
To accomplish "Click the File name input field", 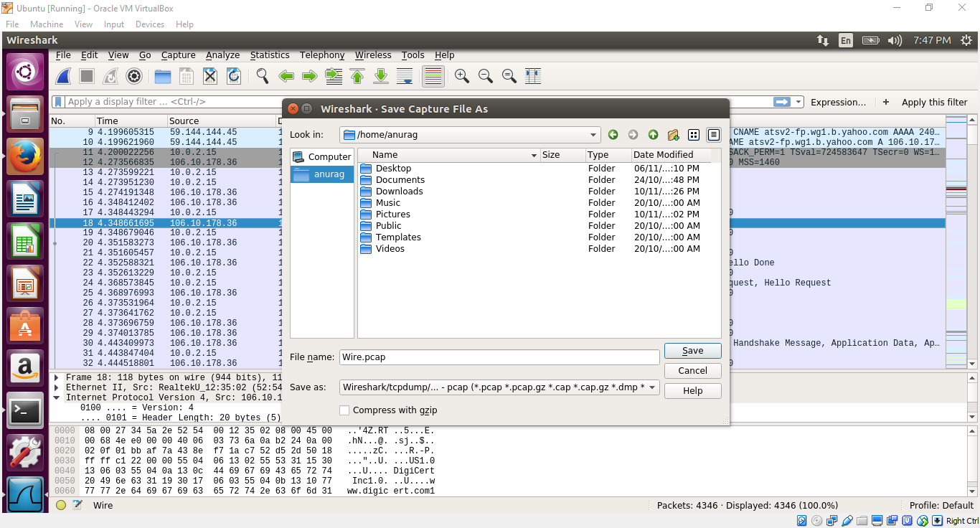I will coord(499,357).
